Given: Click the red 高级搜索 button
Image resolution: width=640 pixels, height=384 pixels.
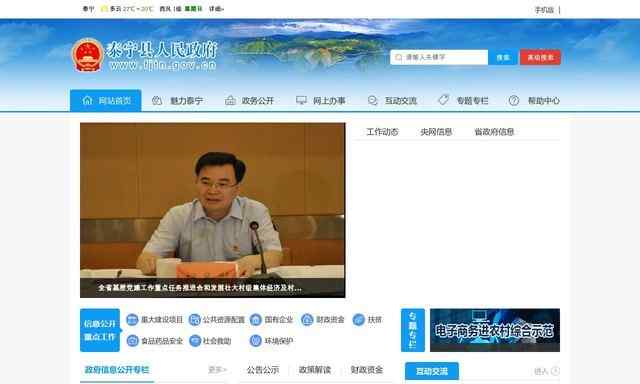Looking at the screenshot, I should (540, 58).
